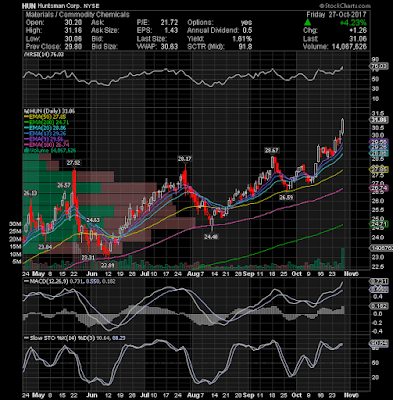Click the Oct label on price time axis

[x=297, y=274]
